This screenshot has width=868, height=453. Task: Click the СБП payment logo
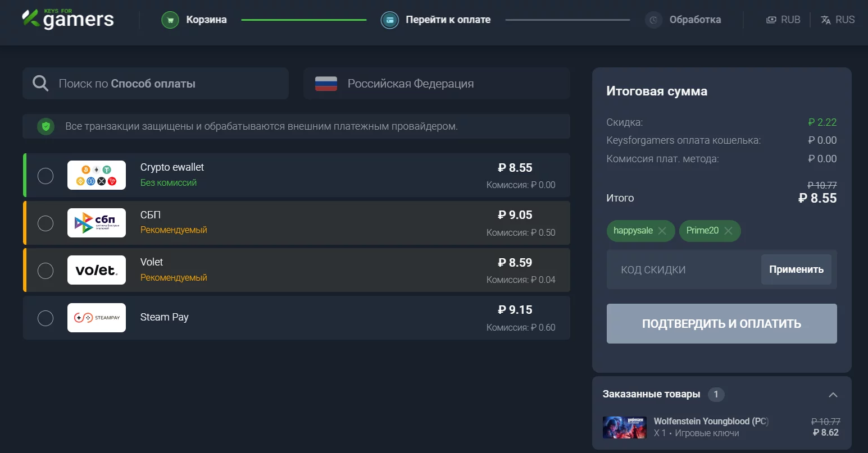tap(97, 223)
